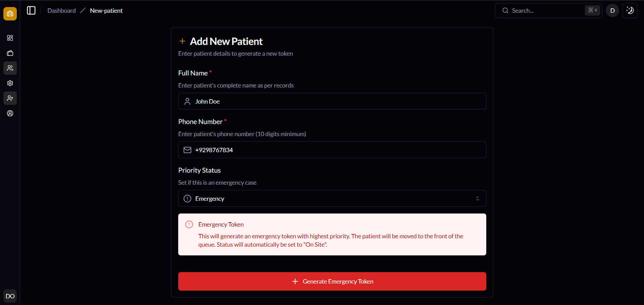Screen dimensions: 644x305
Task: Click the Emergency Token alert warning icon
Action: [x=189, y=225]
